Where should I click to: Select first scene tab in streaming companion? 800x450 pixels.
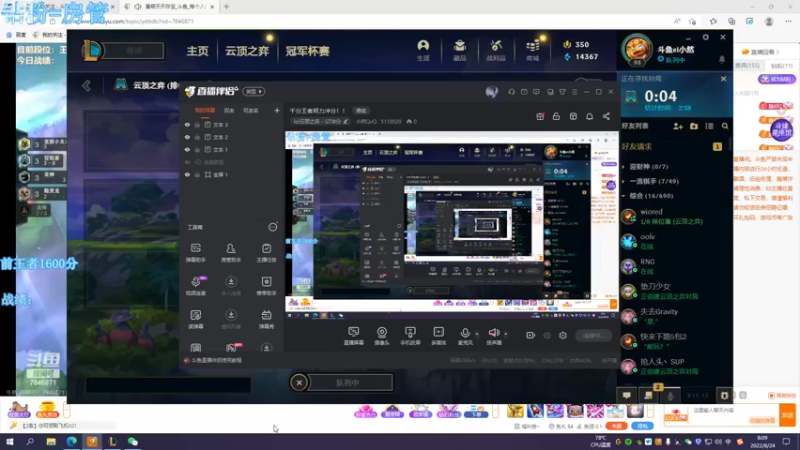(205, 110)
